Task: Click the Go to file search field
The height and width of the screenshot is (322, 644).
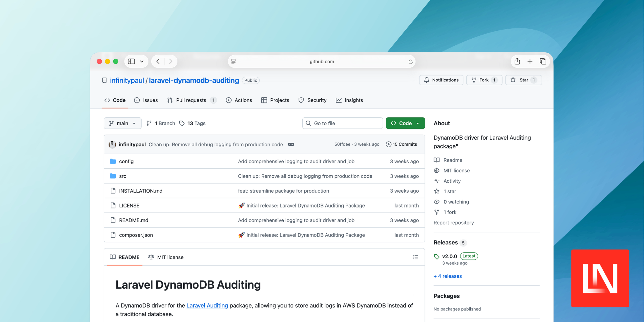Action: point(342,123)
